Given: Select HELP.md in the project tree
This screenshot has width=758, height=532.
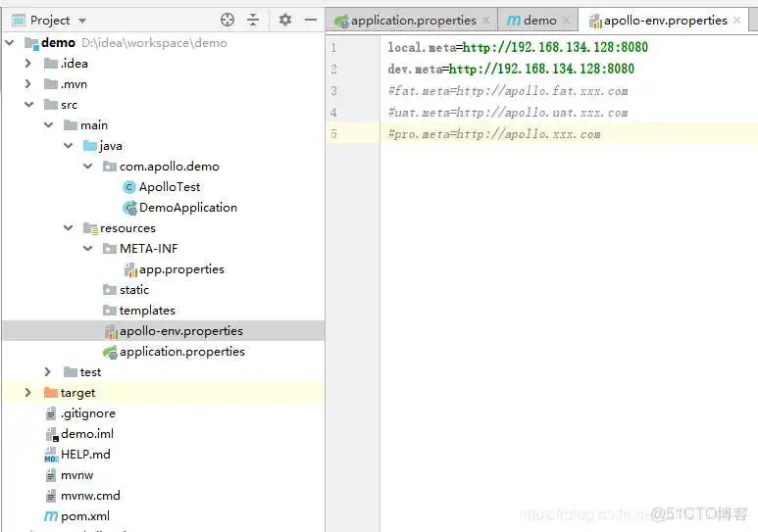Looking at the screenshot, I should click(85, 455).
